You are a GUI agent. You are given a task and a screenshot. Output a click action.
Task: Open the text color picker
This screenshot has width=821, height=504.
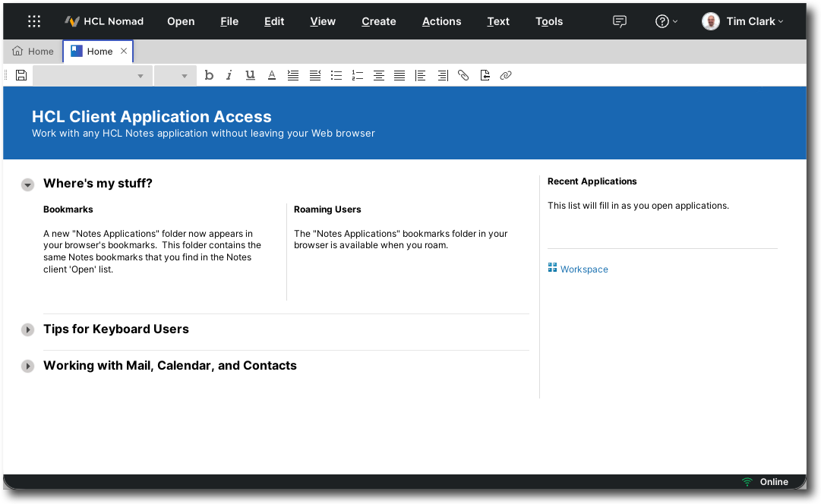pos(271,75)
